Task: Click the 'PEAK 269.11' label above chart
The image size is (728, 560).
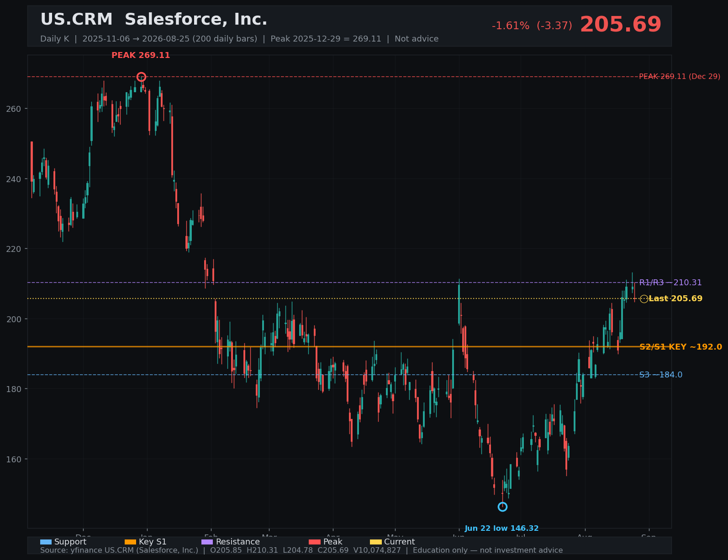Action: [141, 55]
